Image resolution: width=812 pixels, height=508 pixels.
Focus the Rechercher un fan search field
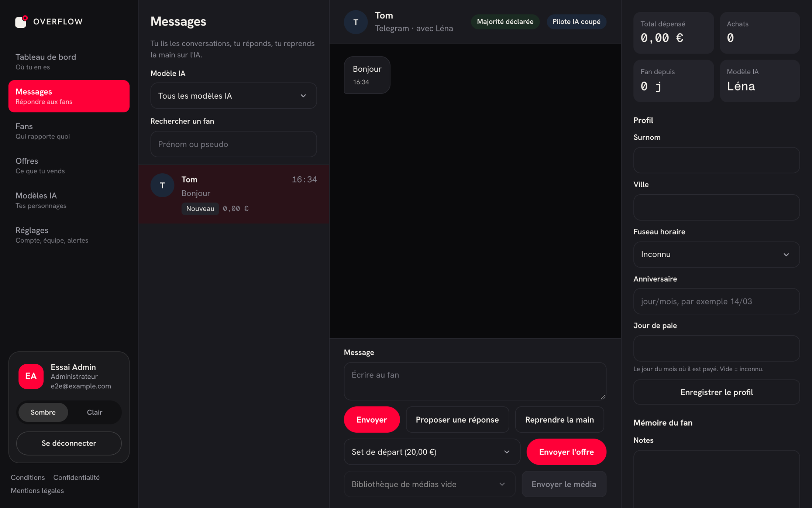[234, 144]
